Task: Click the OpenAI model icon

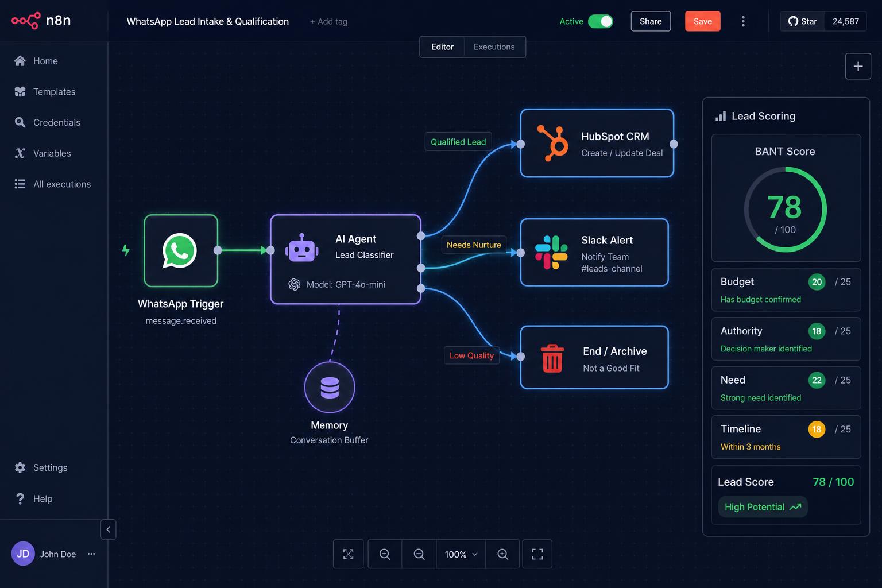Action: (294, 284)
